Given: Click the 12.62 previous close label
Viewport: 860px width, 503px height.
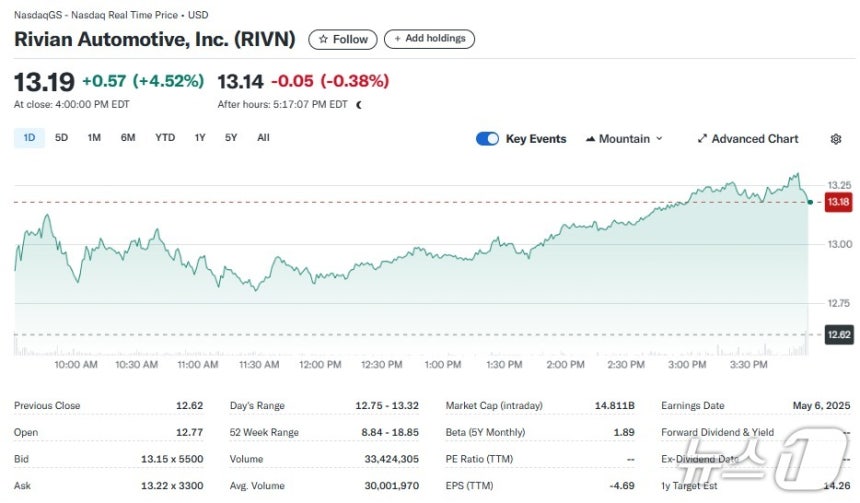Looking at the screenshot, I should (x=839, y=335).
